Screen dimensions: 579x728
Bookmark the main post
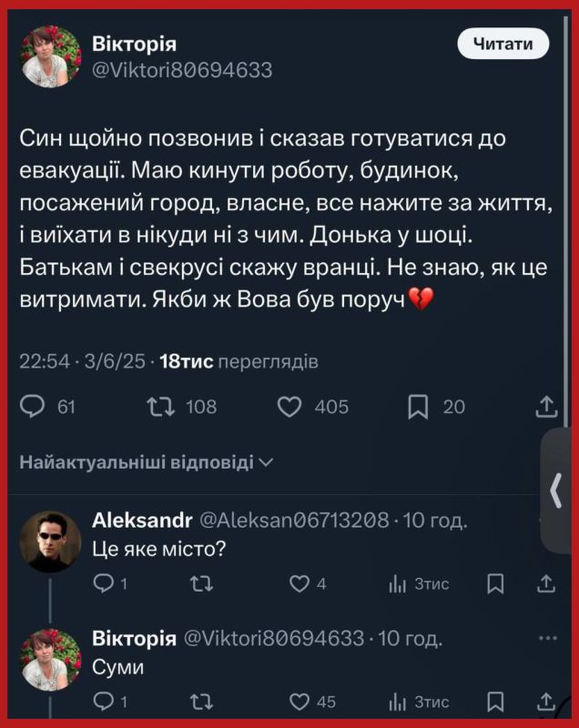click(418, 406)
